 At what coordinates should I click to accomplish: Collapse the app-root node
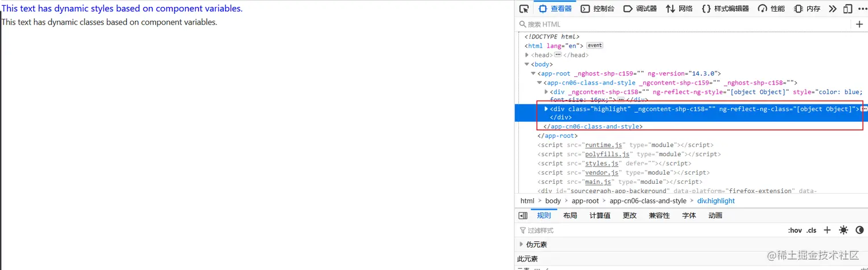coord(533,74)
